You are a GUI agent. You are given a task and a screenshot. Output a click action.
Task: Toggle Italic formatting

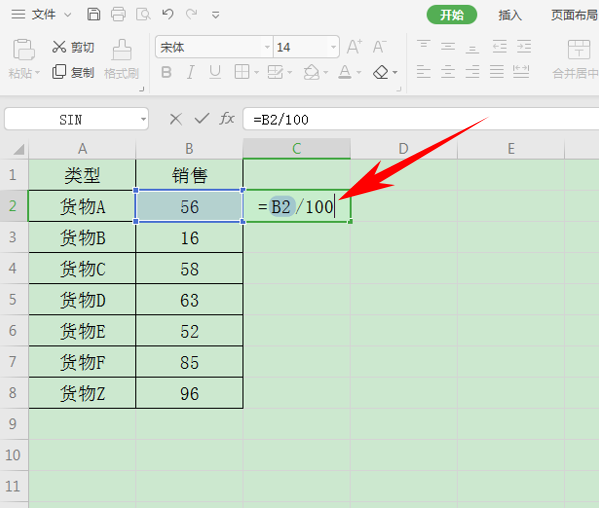190,72
